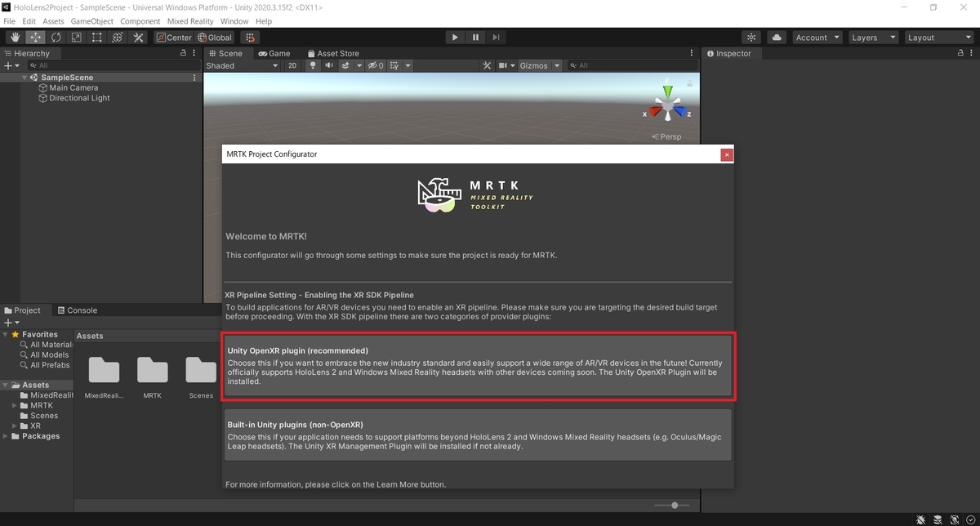Image resolution: width=980 pixels, height=526 pixels.
Task: Toggle hidden objects visibility counter
Action: 376,65
